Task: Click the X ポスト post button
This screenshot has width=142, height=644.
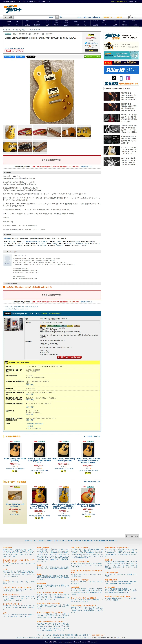Action: click(x=31, y=57)
